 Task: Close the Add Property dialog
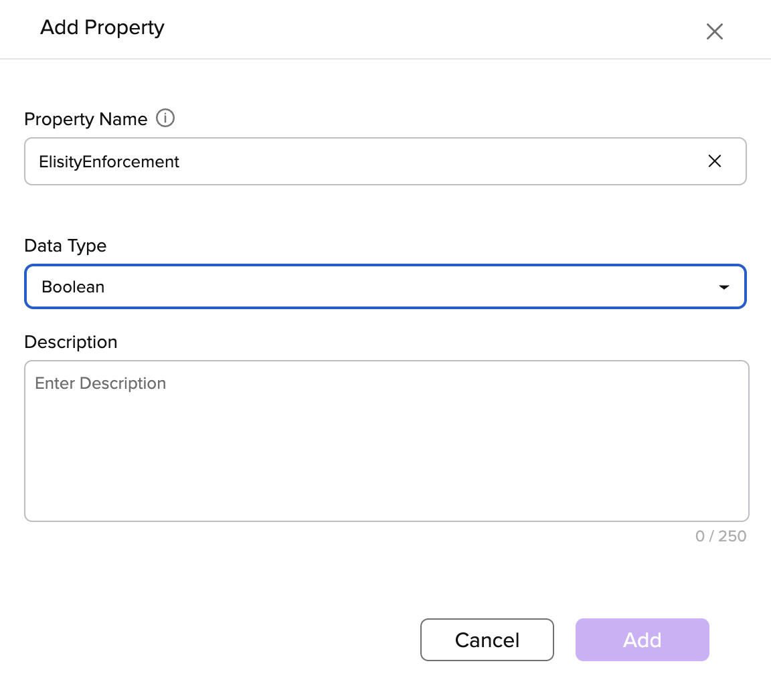click(x=714, y=31)
